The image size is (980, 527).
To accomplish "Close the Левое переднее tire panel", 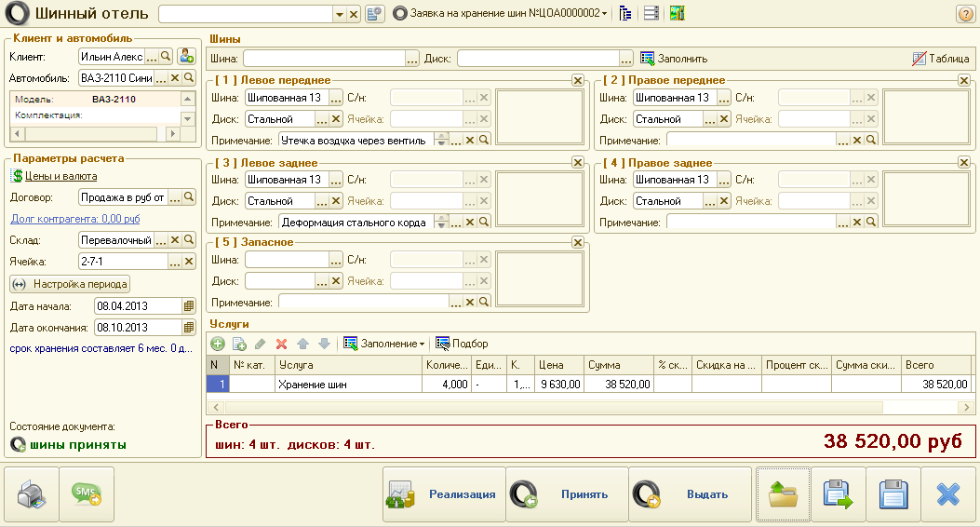I will (x=578, y=80).
